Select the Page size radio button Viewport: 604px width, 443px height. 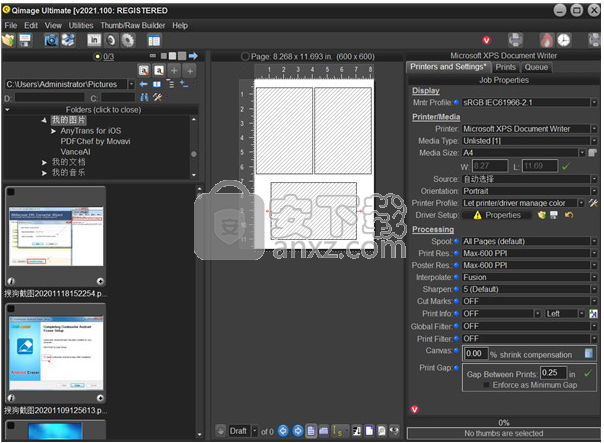245,57
